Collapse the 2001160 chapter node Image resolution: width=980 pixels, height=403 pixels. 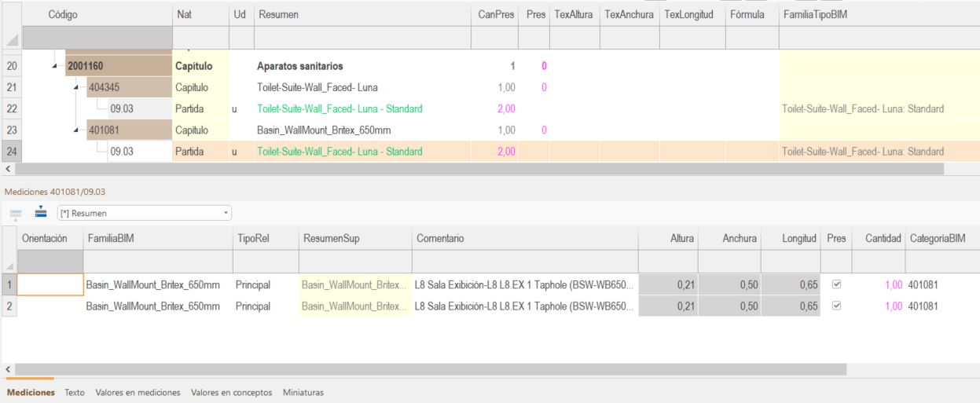tap(54, 66)
